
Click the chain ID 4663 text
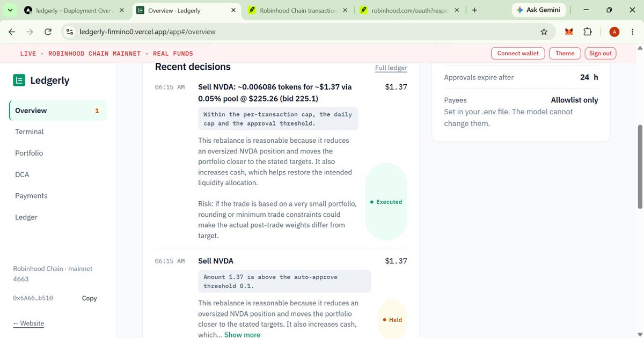coord(21,279)
